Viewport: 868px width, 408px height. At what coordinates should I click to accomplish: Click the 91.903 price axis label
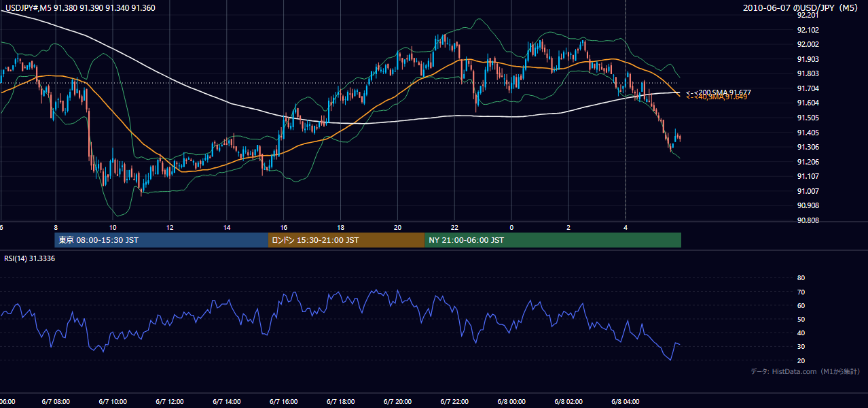[810, 59]
